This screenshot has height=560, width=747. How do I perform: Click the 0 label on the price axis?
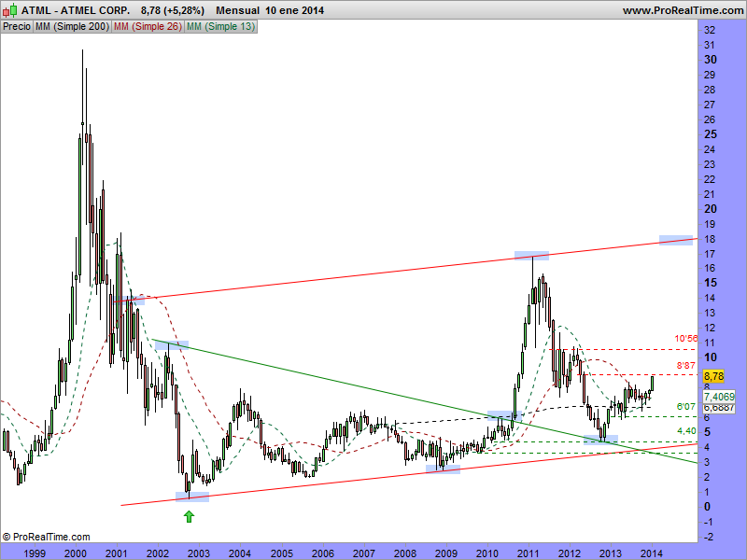707,507
